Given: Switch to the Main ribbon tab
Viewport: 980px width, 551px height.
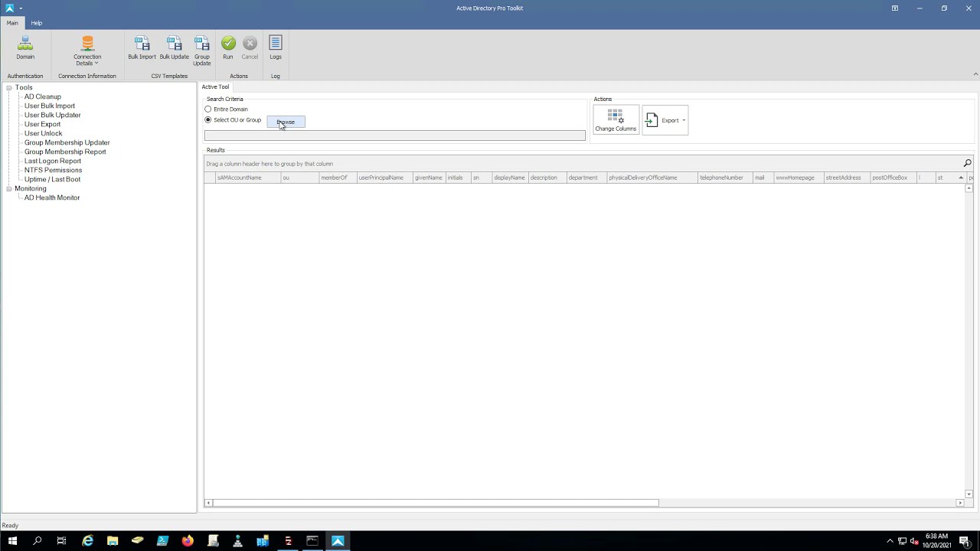Looking at the screenshot, I should [12, 23].
